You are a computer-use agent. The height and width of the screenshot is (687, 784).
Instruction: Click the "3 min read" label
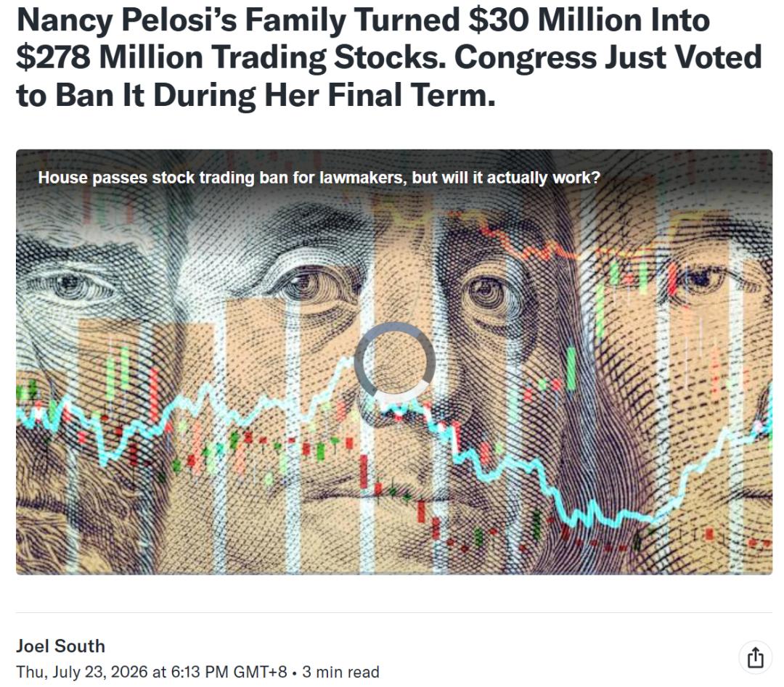pos(340,672)
